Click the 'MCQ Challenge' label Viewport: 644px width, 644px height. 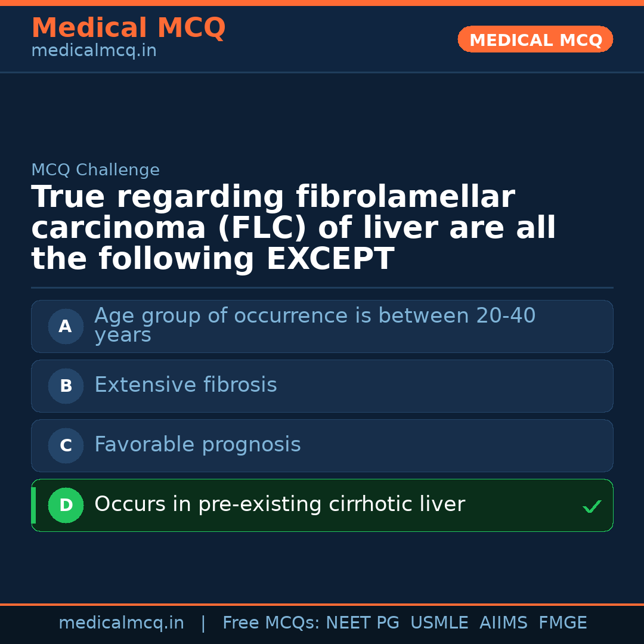point(95,170)
